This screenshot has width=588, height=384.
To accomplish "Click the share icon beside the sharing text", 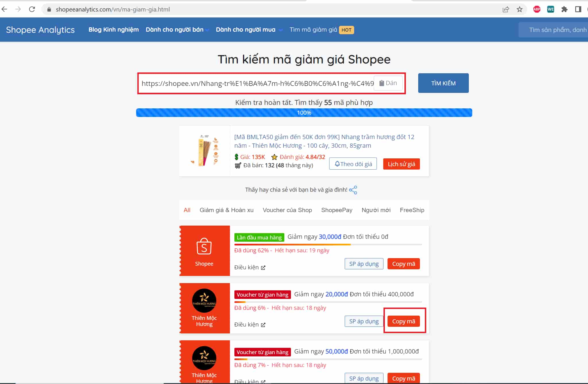I will tap(353, 190).
